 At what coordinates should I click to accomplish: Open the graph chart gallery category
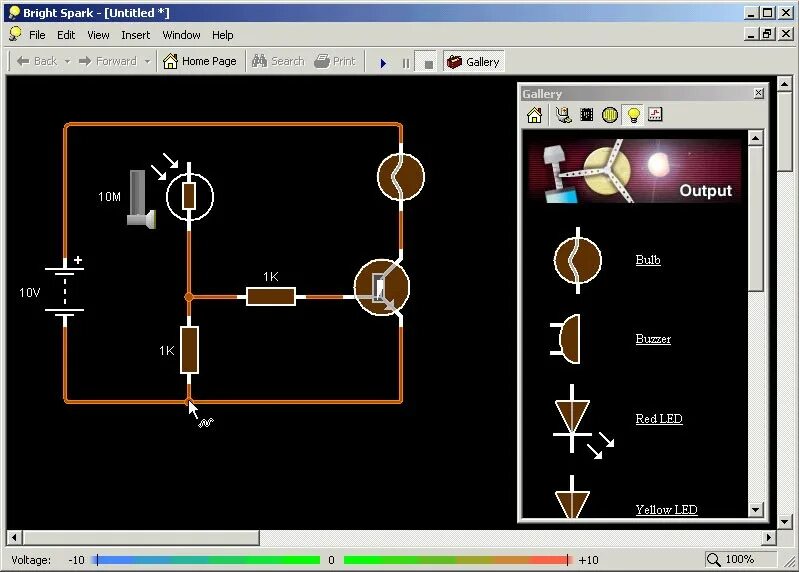pyautogui.click(x=655, y=115)
